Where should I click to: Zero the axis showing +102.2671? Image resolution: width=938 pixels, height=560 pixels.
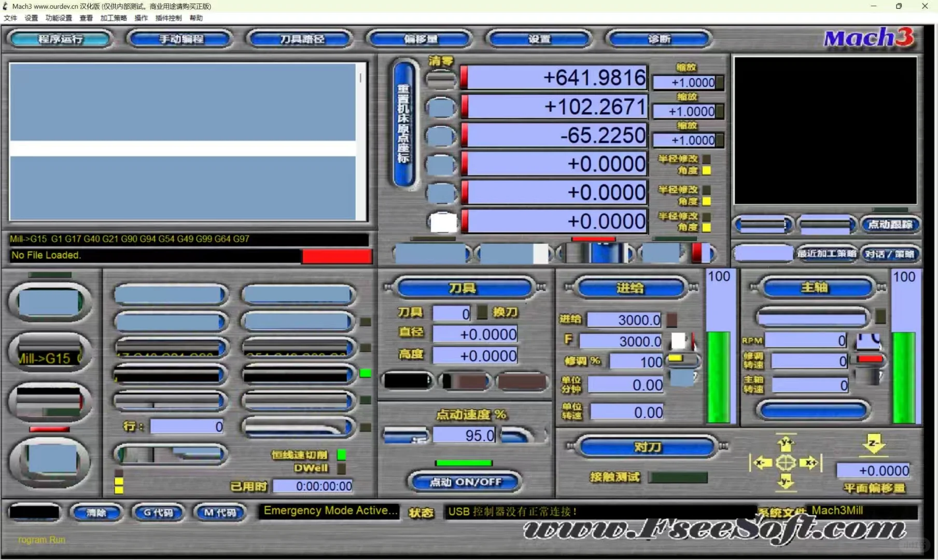441,107
